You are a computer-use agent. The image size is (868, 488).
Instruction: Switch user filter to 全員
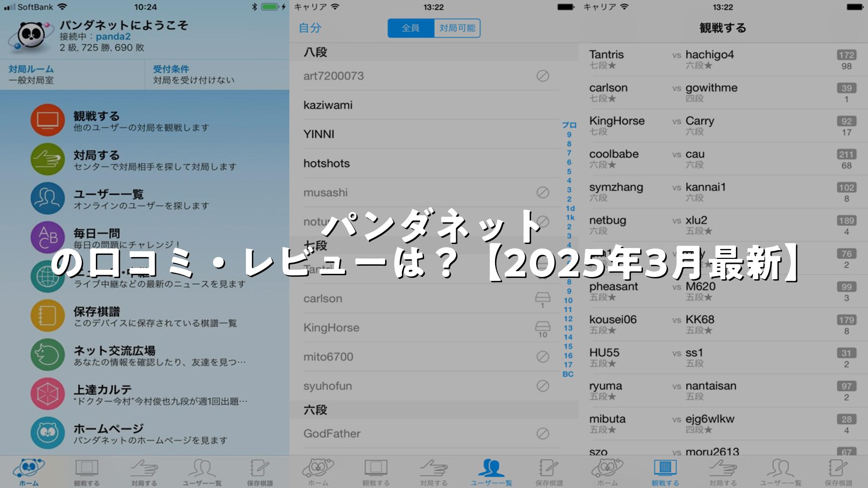pyautogui.click(x=411, y=28)
